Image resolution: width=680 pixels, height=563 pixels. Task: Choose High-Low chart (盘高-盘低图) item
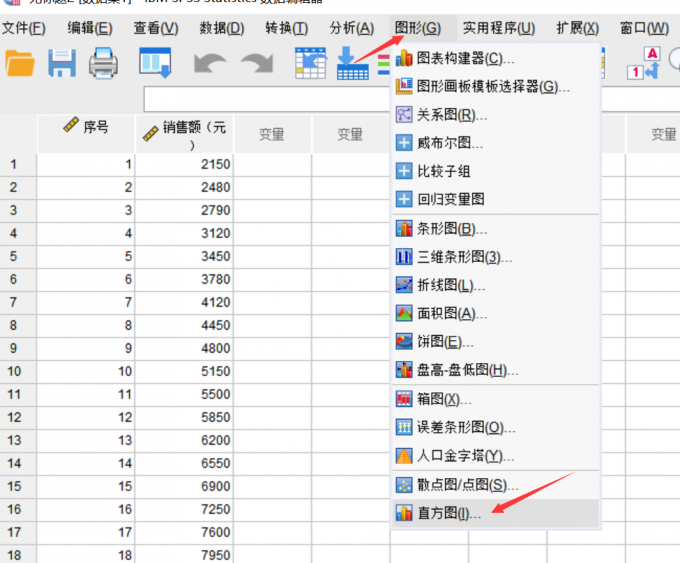pyautogui.click(x=496, y=370)
